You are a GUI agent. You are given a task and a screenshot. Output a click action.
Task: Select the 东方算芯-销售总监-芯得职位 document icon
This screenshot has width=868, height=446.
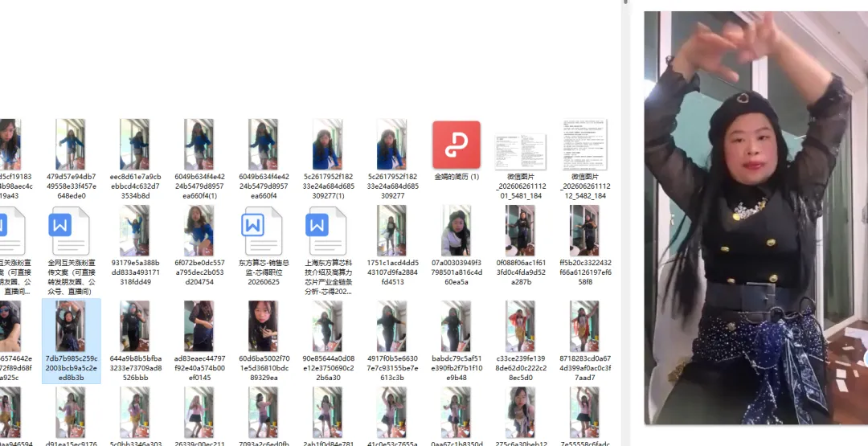click(x=262, y=231)
